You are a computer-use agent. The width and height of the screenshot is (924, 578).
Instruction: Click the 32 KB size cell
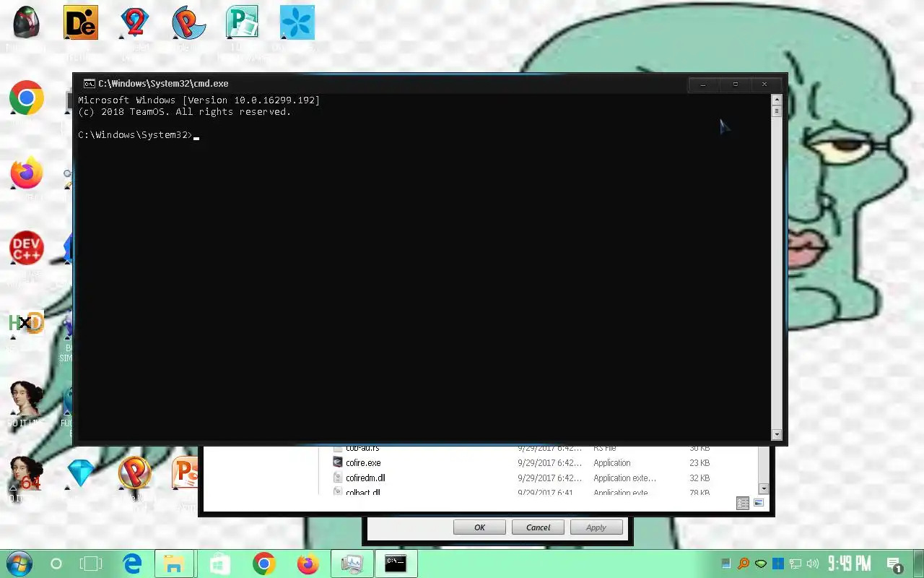click(699, 478)
